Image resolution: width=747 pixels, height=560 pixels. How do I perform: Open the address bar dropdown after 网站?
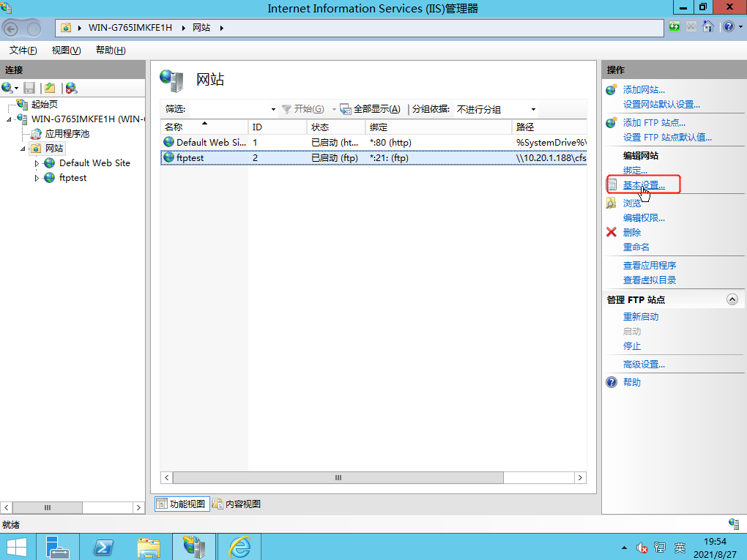point(221,28)
